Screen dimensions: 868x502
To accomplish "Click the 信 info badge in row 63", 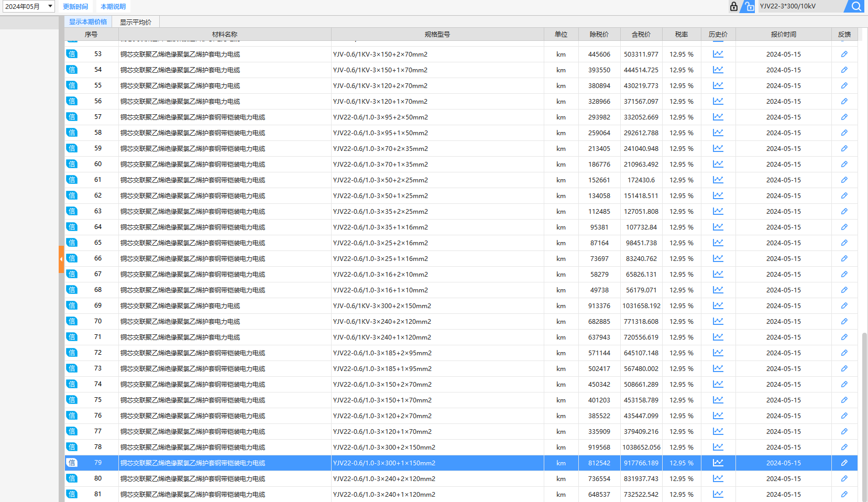I will (72, 211).
